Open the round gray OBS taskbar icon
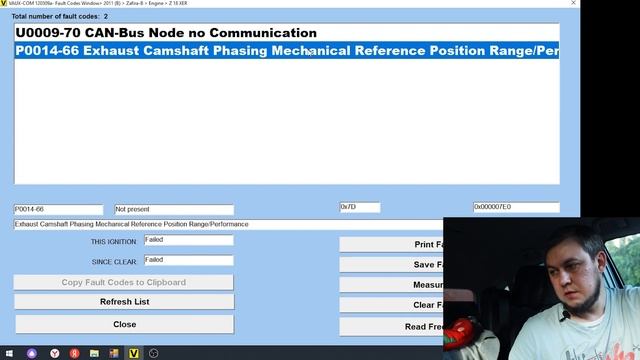Viewport: 640px width, 360px height. coord(153,353)
